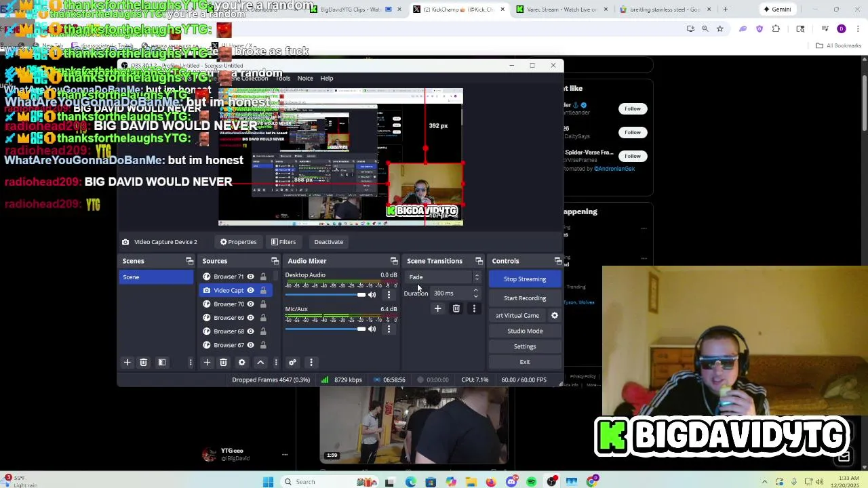Open Sources panel three-dot options menu
Viewport: 868px width, 488px height.
point(276,363)
